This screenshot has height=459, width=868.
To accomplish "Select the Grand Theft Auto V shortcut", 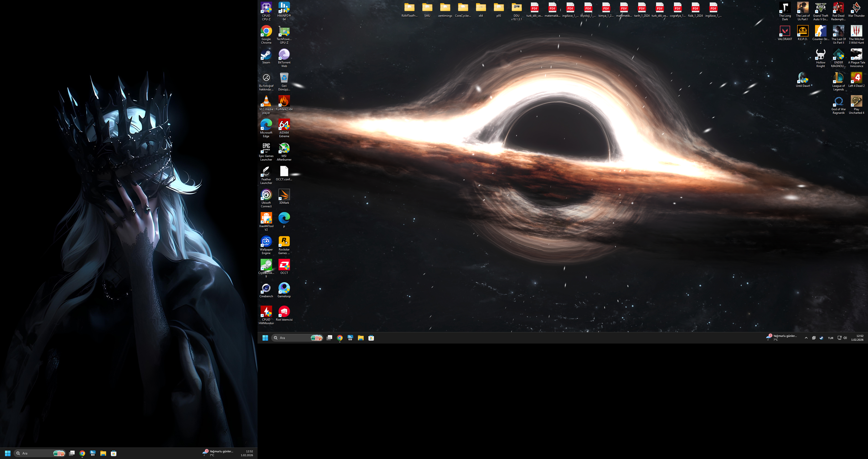I will (821, 11).
